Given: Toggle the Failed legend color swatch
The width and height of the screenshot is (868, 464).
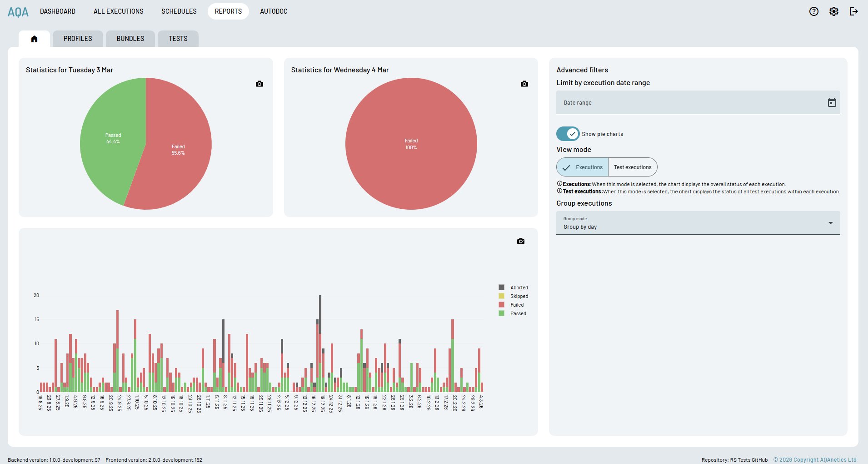Looking at the screenshot, I should click(501, 305).
